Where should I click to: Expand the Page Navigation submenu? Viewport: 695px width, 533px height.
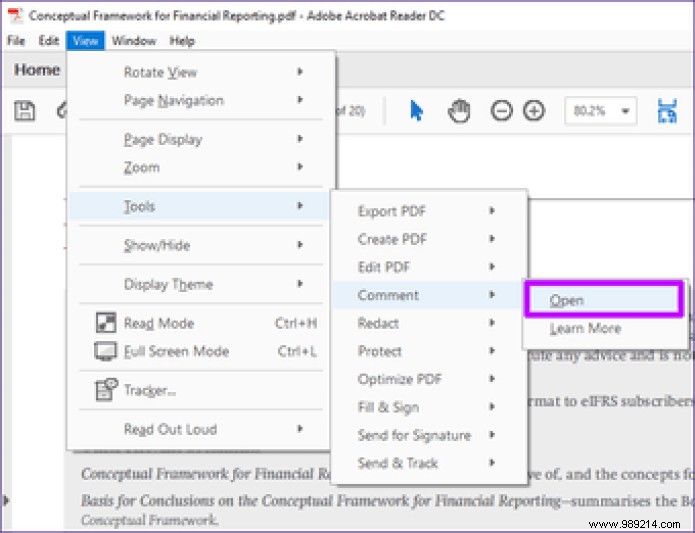tap(198, 101)
